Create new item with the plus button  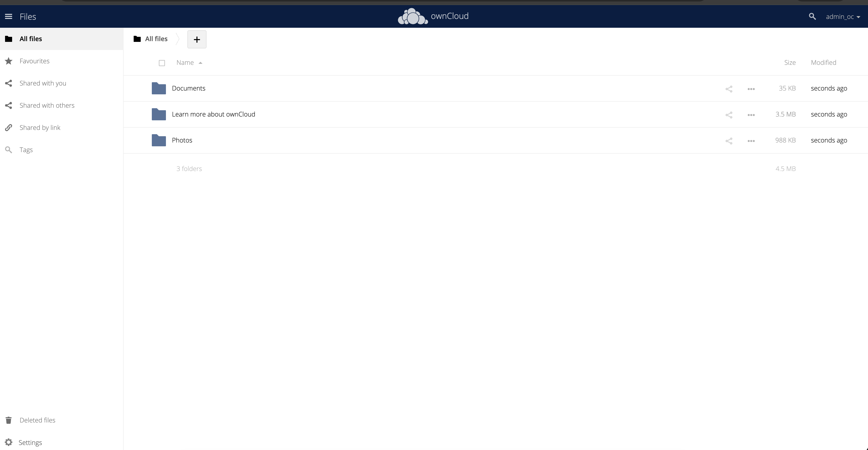point(197,39)
